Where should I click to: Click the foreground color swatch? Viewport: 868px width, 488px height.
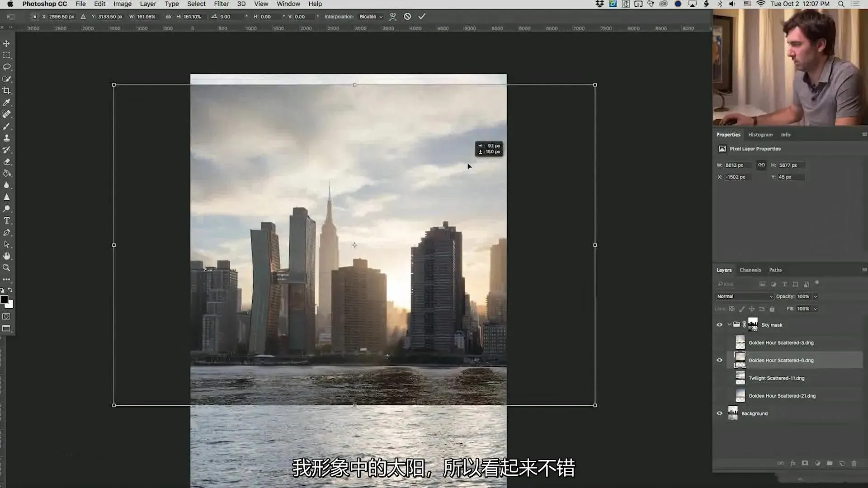[4, 299]
